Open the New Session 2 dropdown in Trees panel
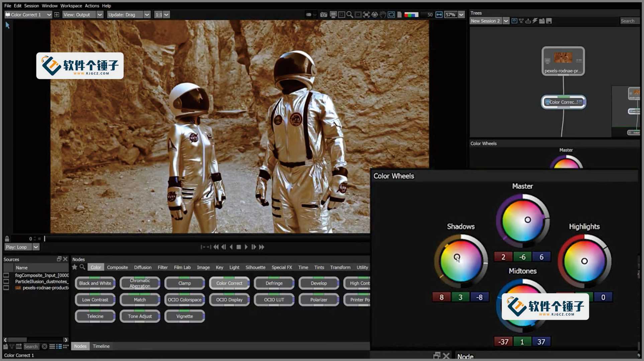The image size is (644, 361). [506, 21]
